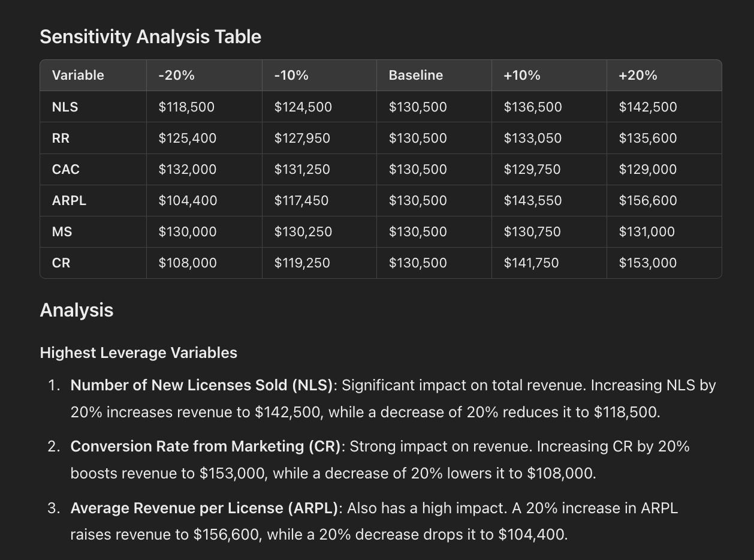This screenshot has height=560, width=754.
Task: Click the -20% column header
Action: click(x=176, y=76)
